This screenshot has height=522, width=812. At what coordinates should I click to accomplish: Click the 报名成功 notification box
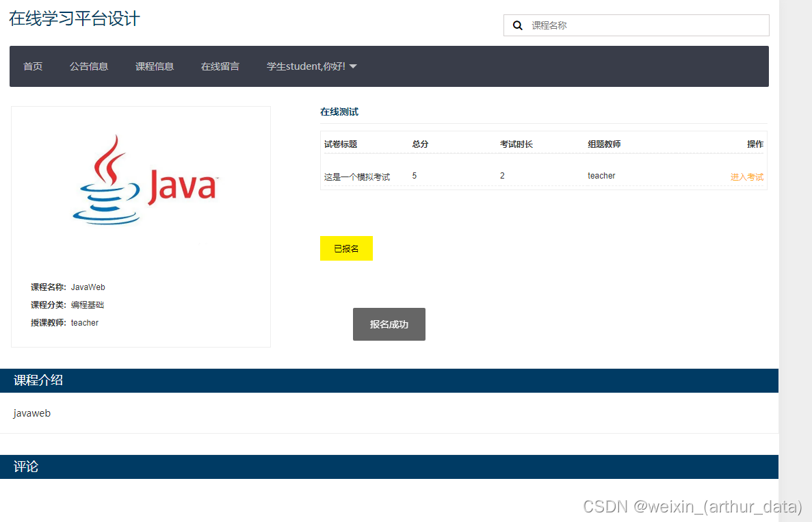(389, 324)
